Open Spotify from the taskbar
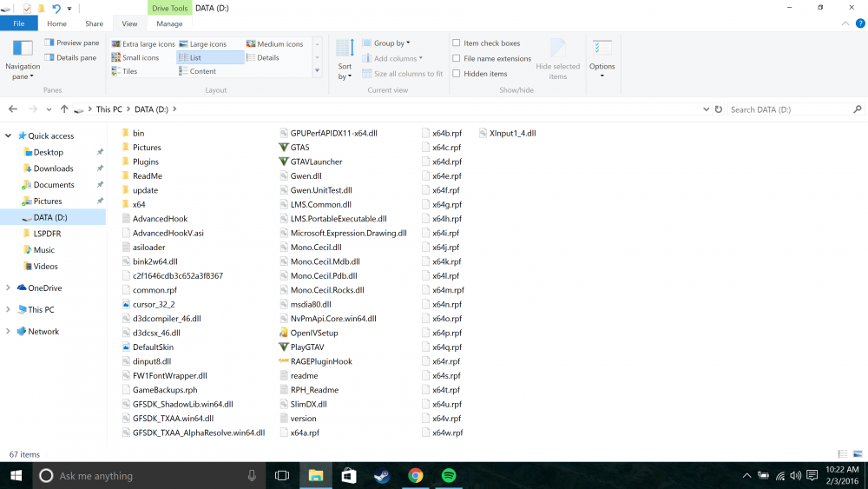Image resolution: width=868 pixels, height=489 pixels. coord(449,476)
